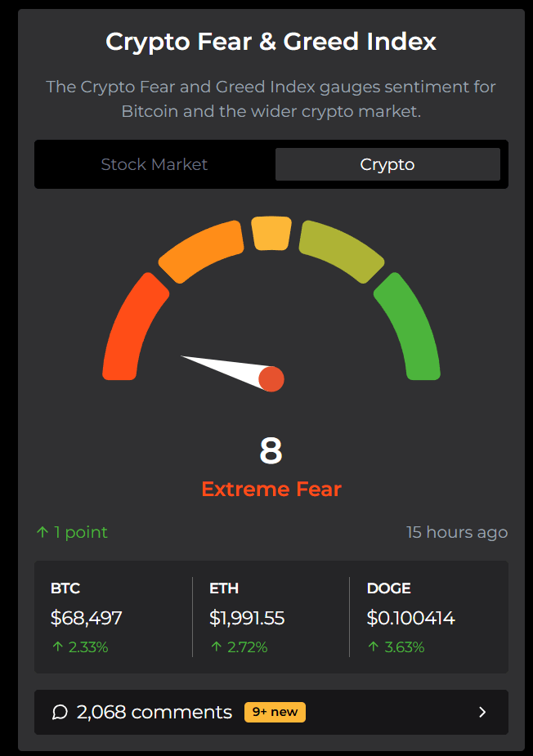Click the gauge needle's red pivot dot
The width and height of the screenshot is (533, 756).
(271, 379)
